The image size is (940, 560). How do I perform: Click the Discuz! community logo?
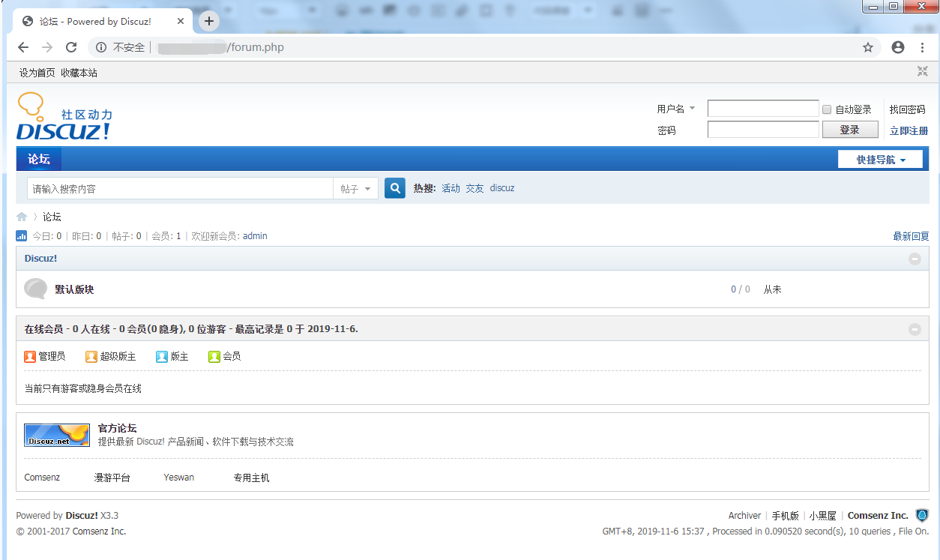click(x=64, y=118)
